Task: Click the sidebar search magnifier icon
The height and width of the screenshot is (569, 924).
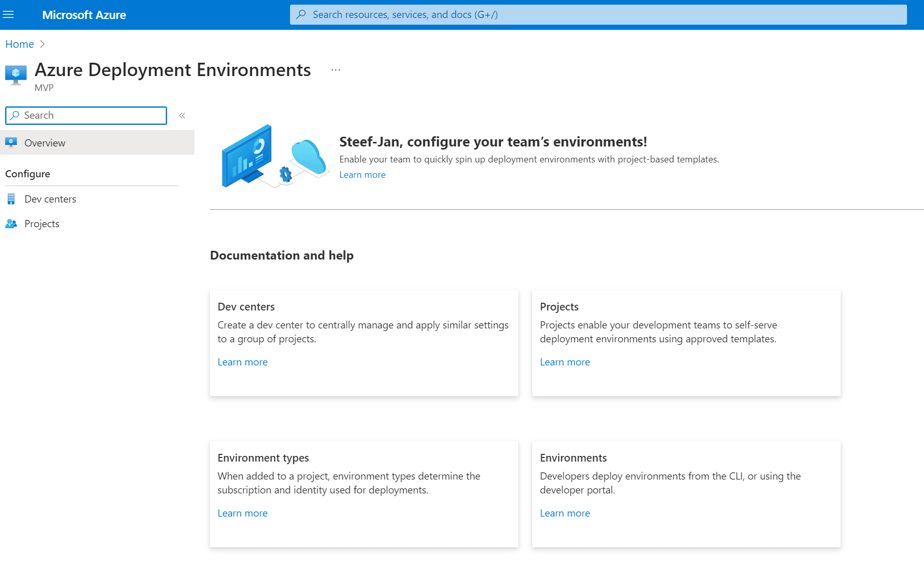Action: tap(15, 116)
